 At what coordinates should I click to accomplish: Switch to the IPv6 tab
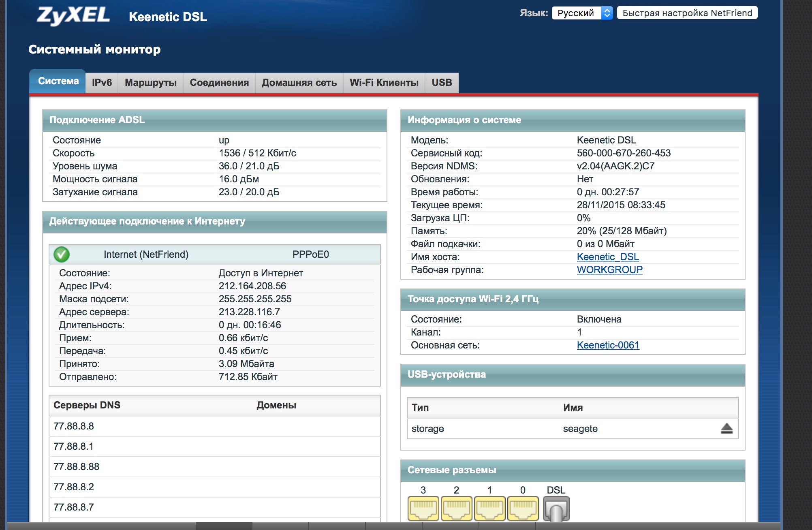[x=102, y=83]
